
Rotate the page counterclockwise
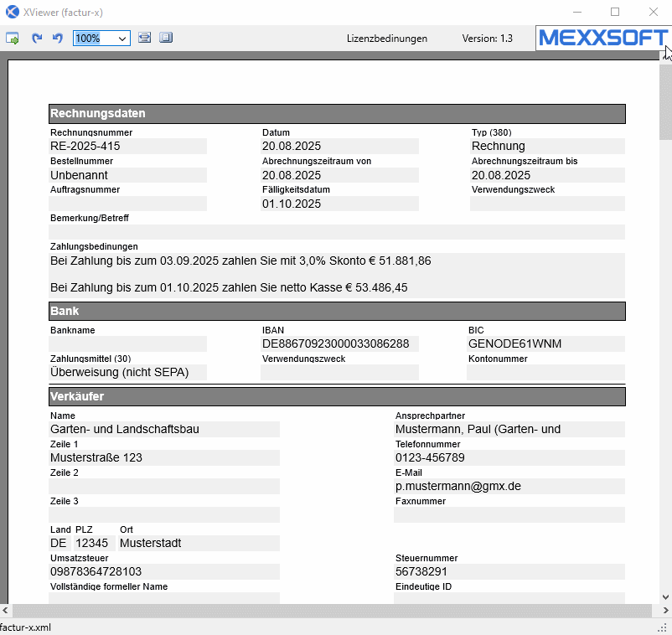pos(58,39)
